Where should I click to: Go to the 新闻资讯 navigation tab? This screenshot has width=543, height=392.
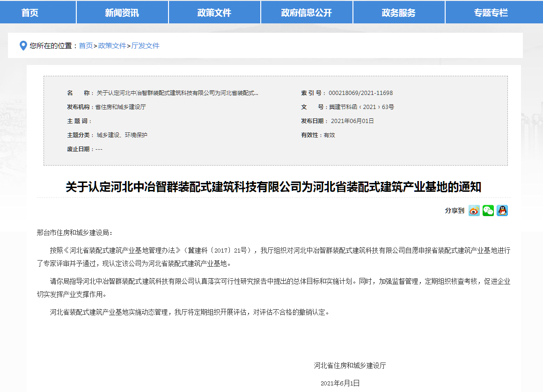(122, 13)
